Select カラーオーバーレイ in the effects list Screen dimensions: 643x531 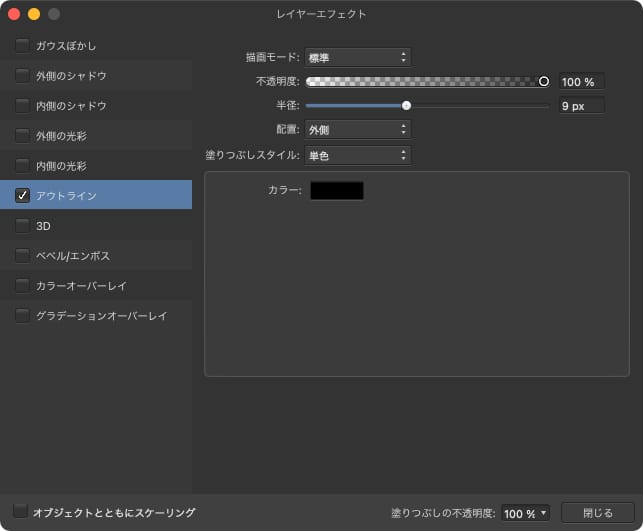(x=81, y=285)
